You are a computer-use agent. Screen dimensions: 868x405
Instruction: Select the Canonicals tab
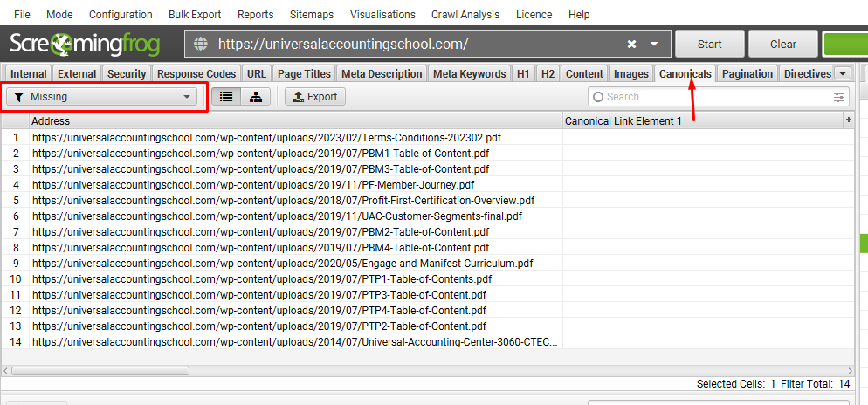coord(685,73)
